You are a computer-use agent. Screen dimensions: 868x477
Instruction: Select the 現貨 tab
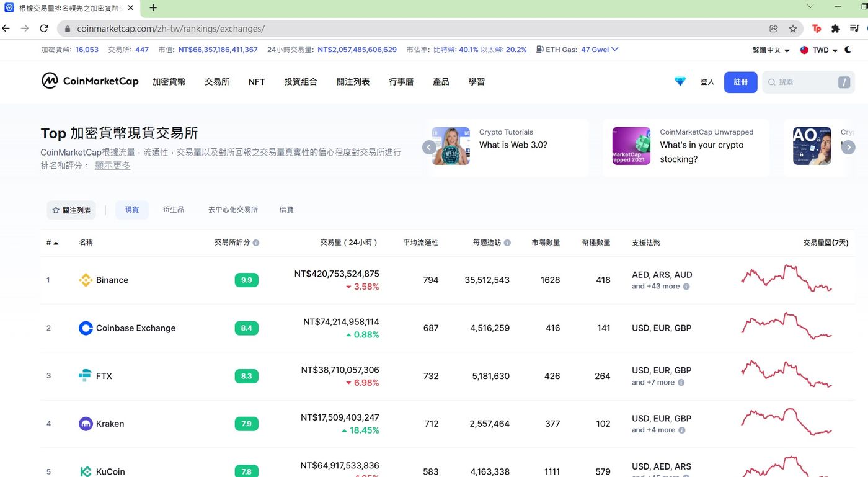click(x=132, y=210)
